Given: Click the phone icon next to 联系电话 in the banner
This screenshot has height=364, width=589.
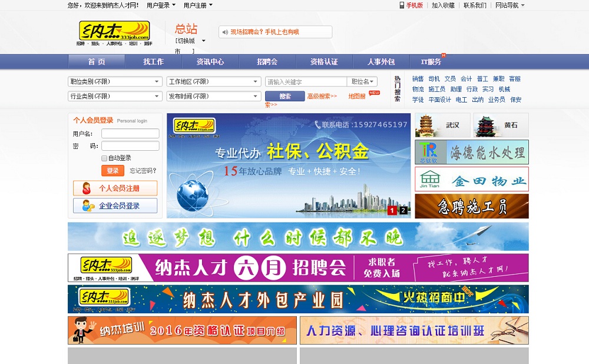Looking at the screenshot, I should [x=317, y=124].
